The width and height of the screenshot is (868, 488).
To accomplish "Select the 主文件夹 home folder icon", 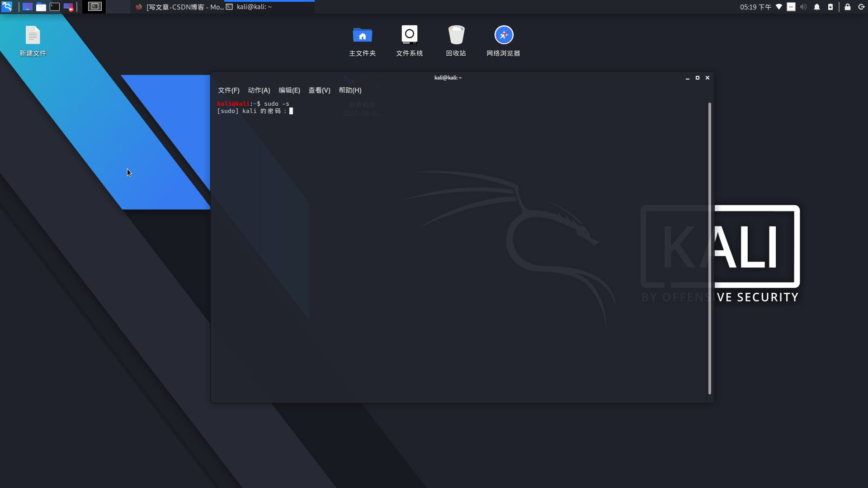I will pyautogui.click(x=363, y=41).
